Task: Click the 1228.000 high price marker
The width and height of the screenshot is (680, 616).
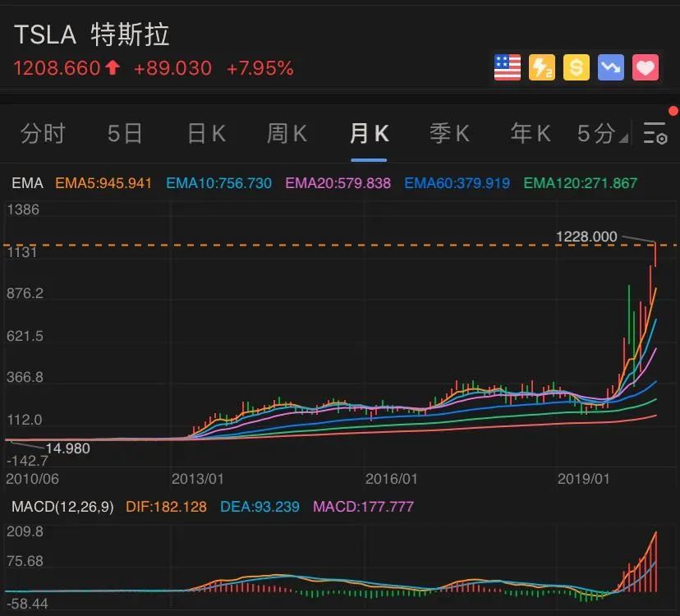Action: coord(586,237)
